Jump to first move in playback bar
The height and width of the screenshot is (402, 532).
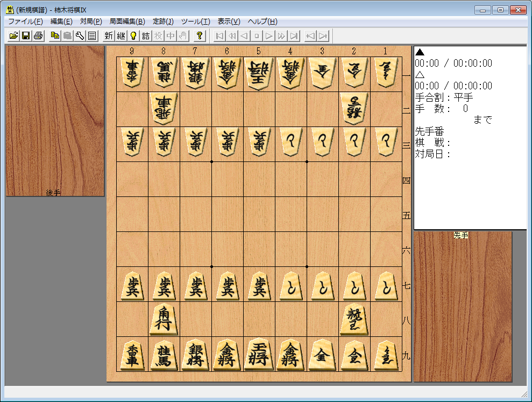219,36
